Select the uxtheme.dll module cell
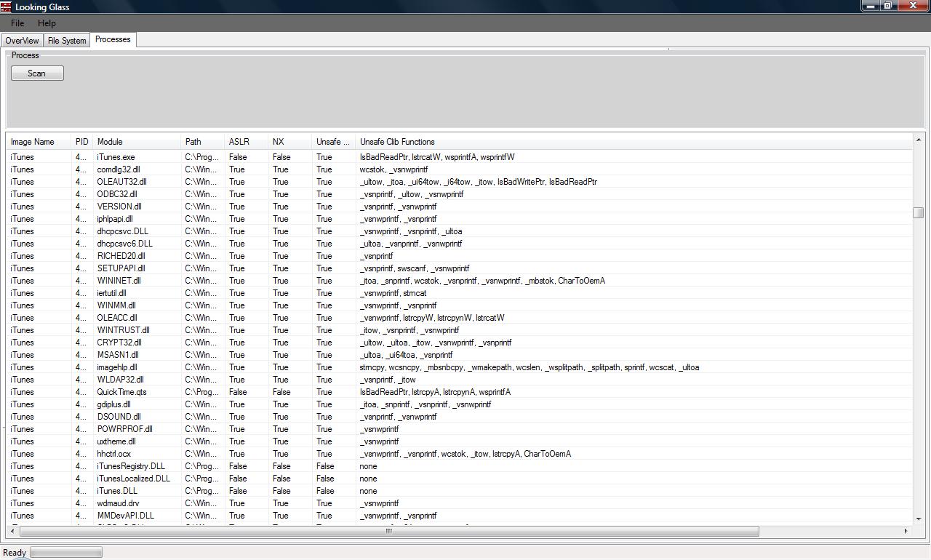The image size is (931, 560). click(137, 441)
